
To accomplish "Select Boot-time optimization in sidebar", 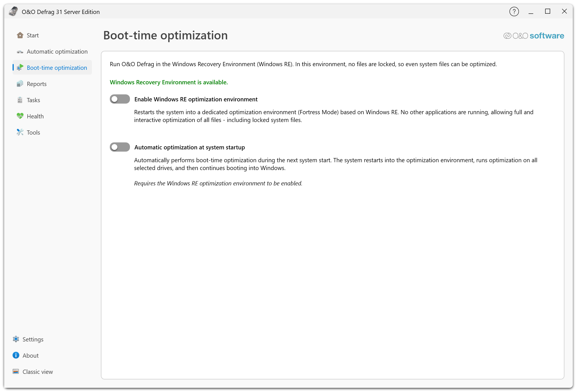I will [52, 68].
